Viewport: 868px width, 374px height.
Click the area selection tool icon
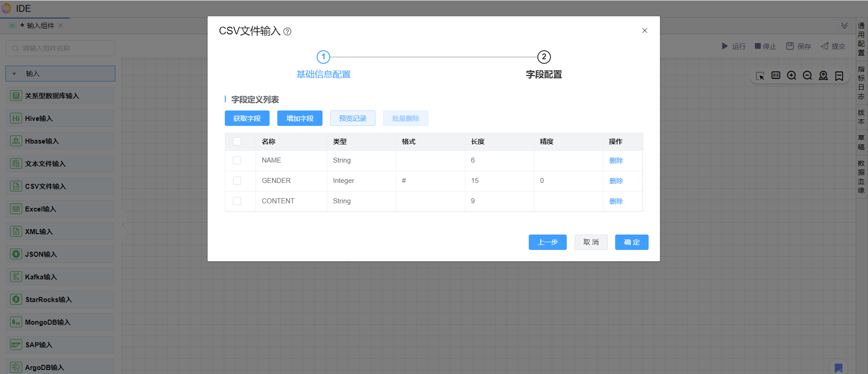point(760,76)
